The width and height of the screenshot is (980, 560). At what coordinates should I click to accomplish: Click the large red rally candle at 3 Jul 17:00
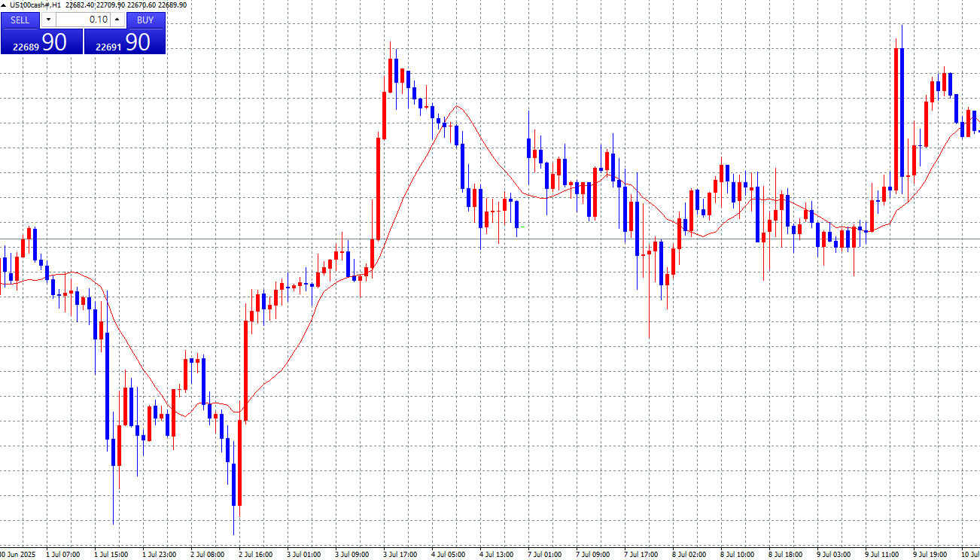pos(378,188)
